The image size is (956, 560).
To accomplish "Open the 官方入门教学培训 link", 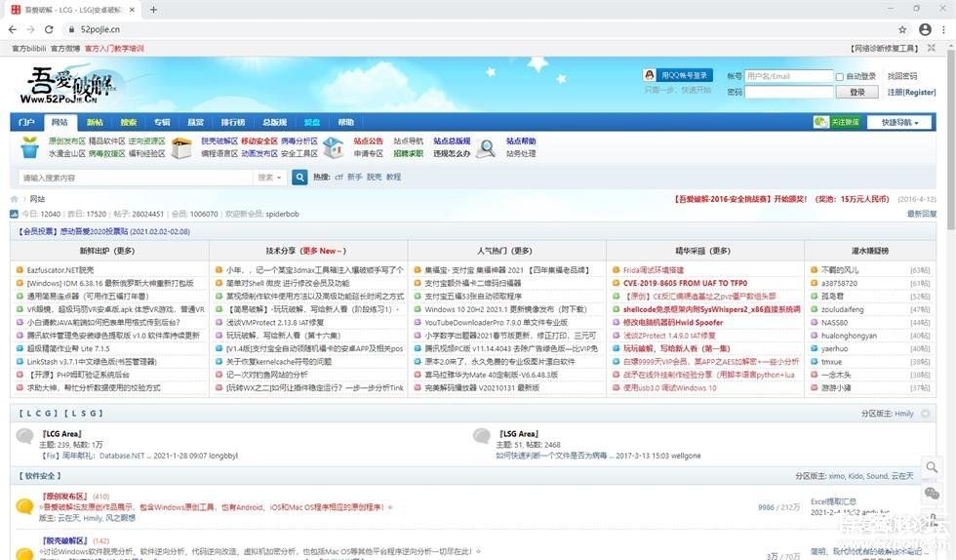I will (114, 48).
